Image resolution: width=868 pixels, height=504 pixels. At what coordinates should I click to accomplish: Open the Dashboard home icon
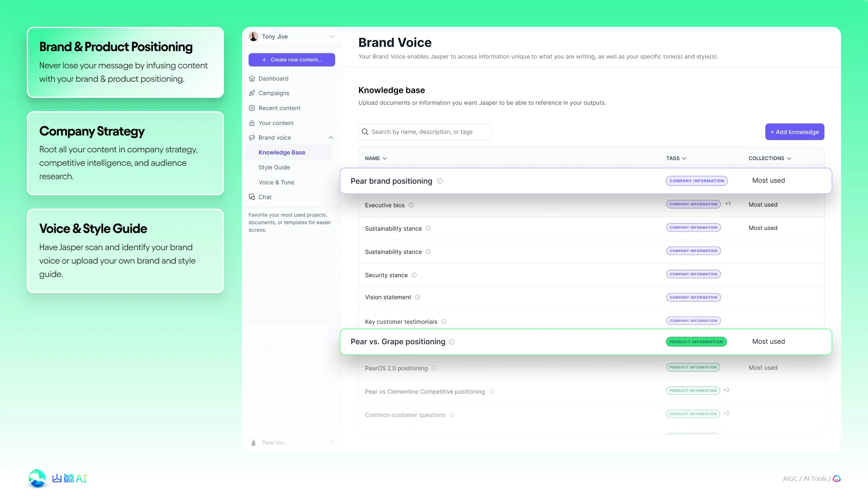point(252,78)
